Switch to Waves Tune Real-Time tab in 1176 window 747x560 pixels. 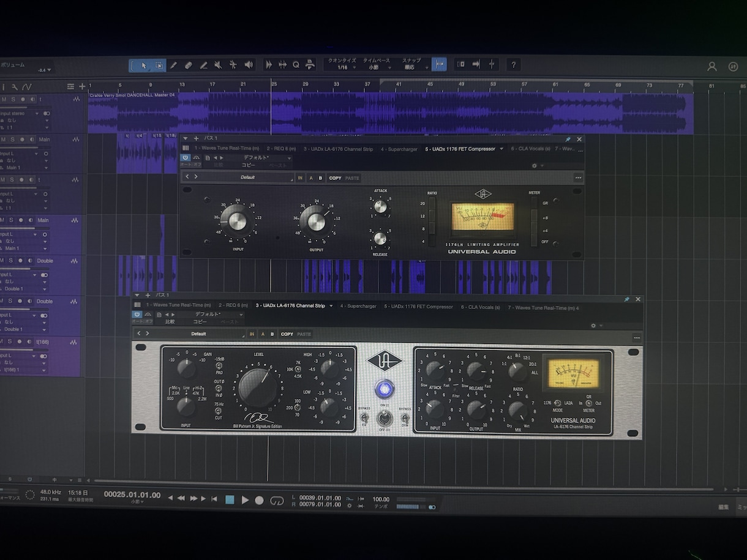[x=227, y=149]
